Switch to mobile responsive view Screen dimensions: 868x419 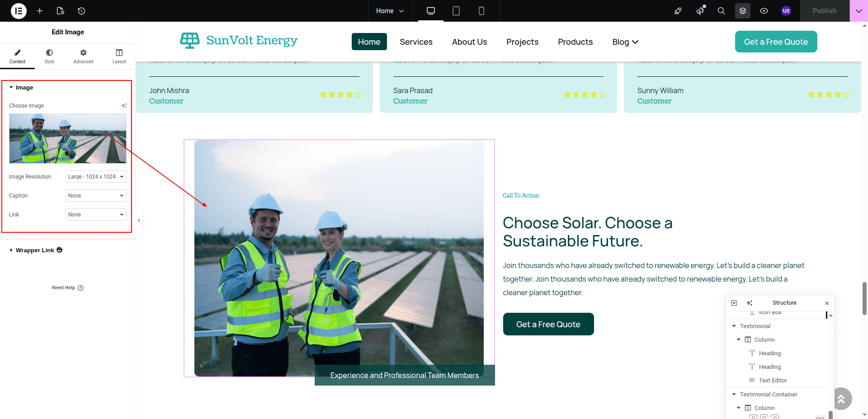[x=481, y=11]
